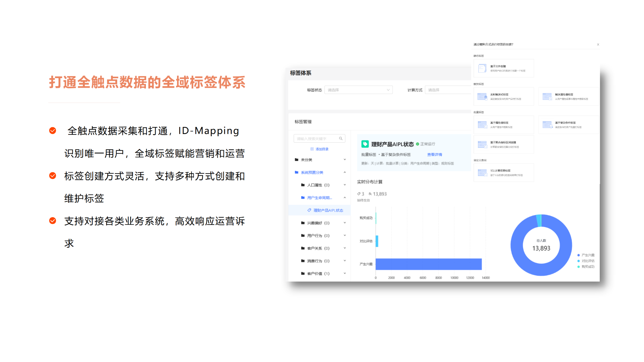Click the 标签体系 page title
The image size is (644, 362).
[301, 73]
